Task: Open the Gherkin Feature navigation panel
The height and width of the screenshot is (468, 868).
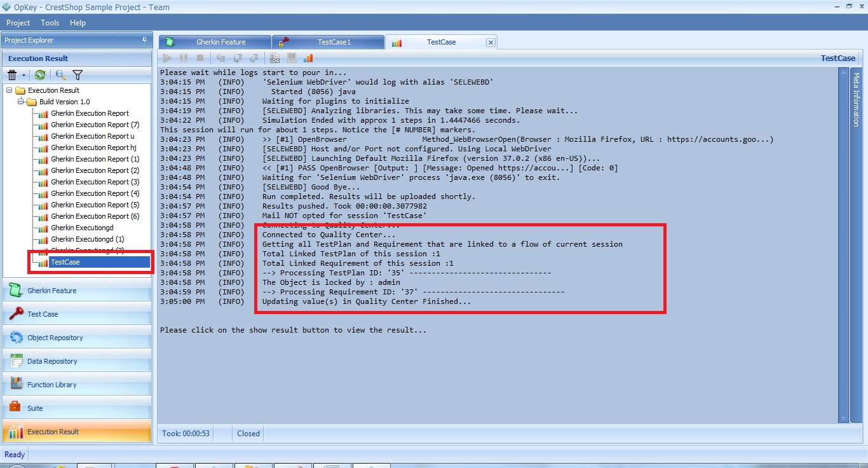Action: pos(77,291)
